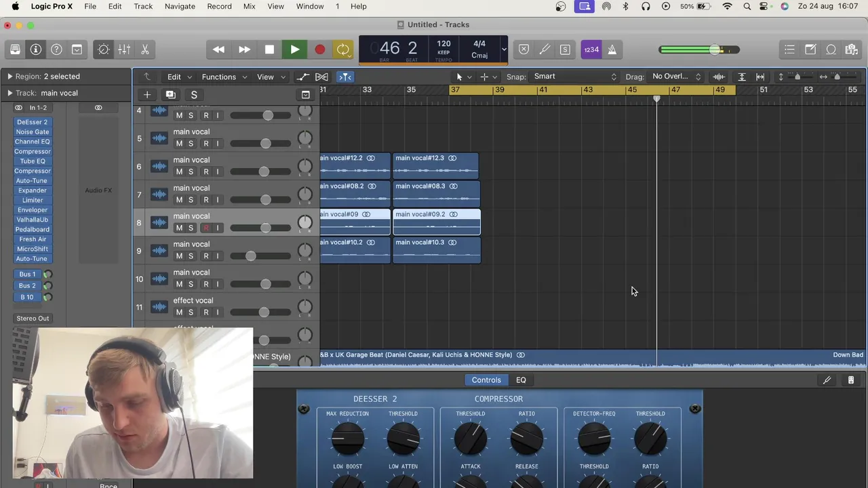Toggle the Flex show/hide icon
The width and height of the screenshot is (868, 488).
pyautogui.click(x=322, y=77)
